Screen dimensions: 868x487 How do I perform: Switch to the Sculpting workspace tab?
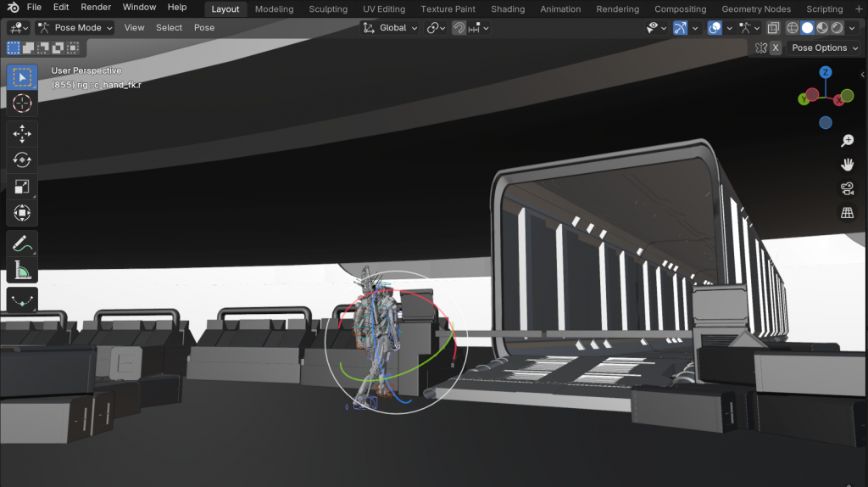(x=328, y=9)
